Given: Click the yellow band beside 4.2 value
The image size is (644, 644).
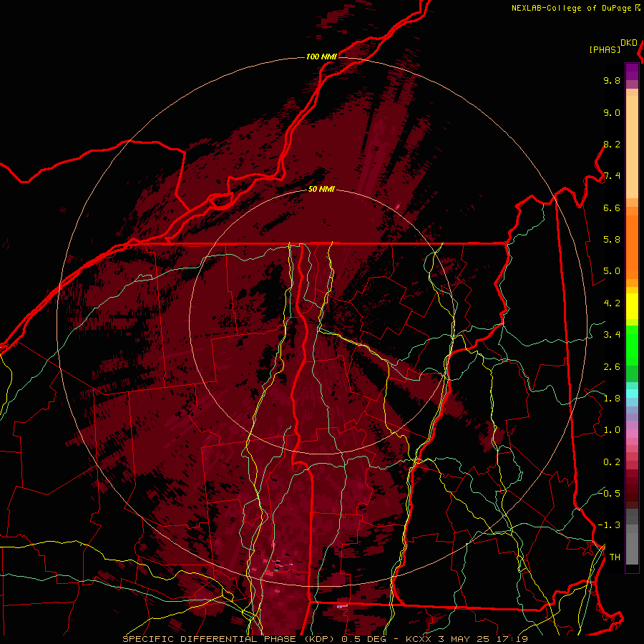Looking at the screenshot, I should point(632,306).
